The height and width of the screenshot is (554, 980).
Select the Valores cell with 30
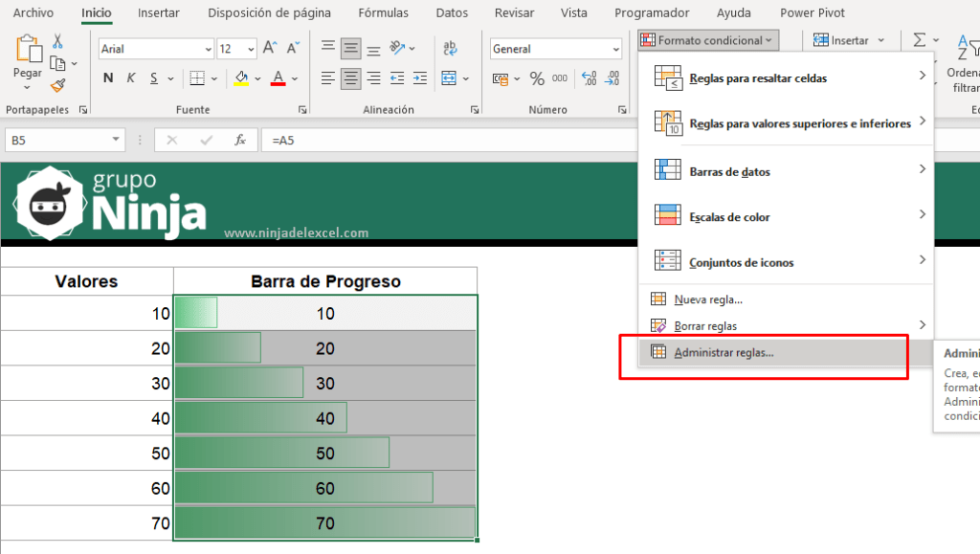coord(87,383)
